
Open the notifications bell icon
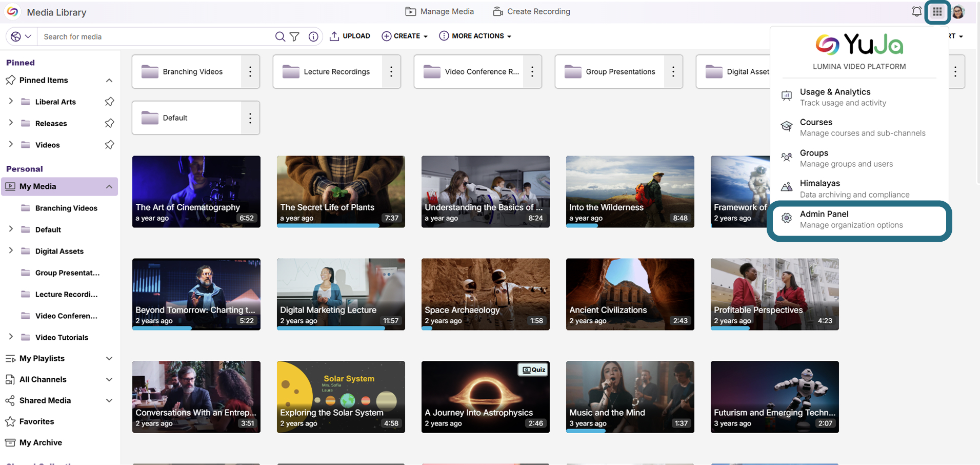coord(916,11)
